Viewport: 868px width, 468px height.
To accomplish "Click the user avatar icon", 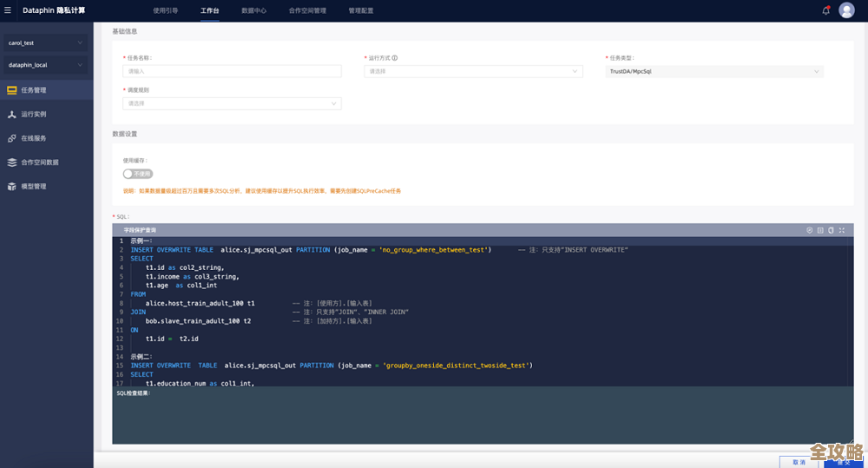I will 846,10.
